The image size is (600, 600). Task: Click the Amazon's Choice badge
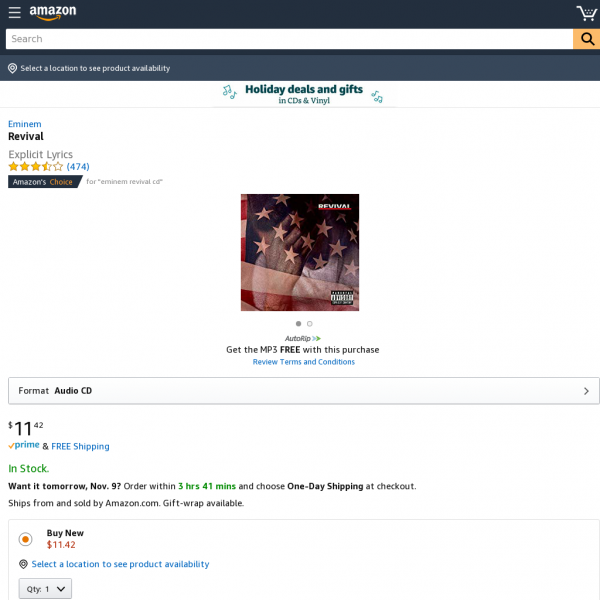(x=45, y=181)
